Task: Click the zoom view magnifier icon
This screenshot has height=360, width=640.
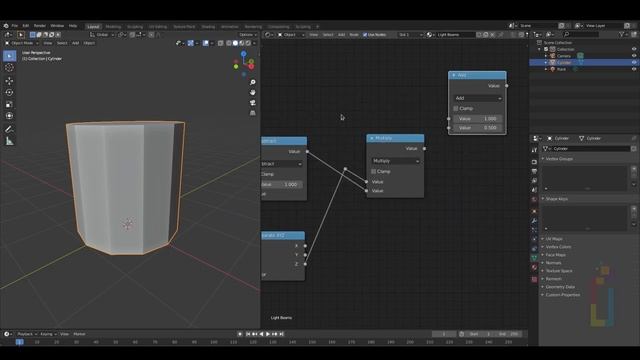Action: [x=253, y=82]
